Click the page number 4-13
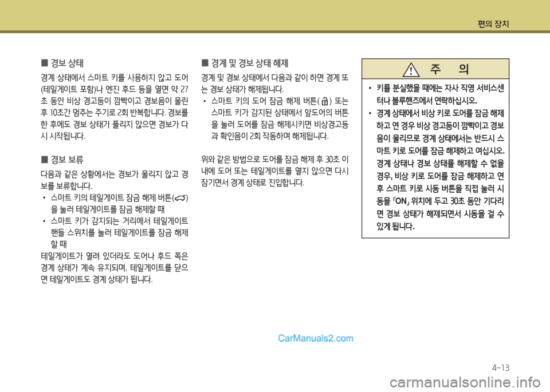Viewport: 550px width, 392px height. (500, 368)
